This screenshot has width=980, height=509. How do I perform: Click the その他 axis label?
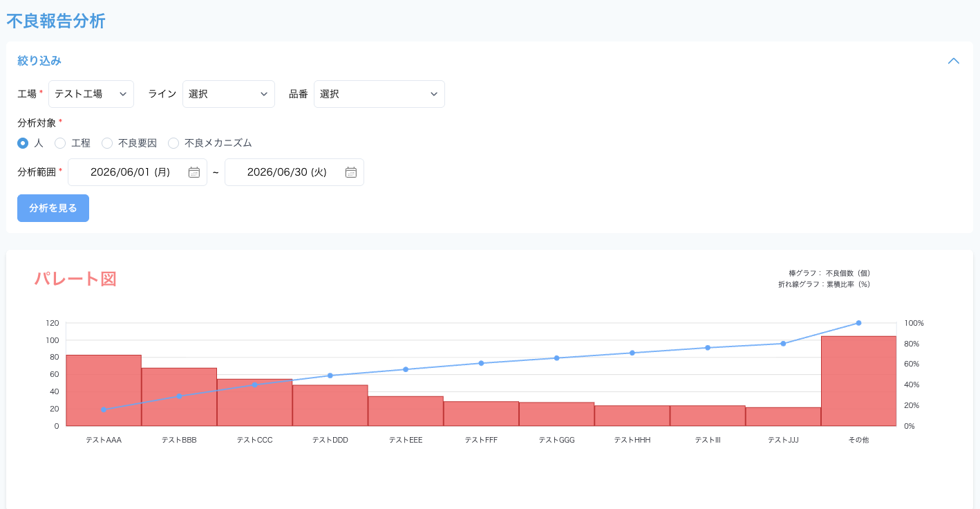858,440
